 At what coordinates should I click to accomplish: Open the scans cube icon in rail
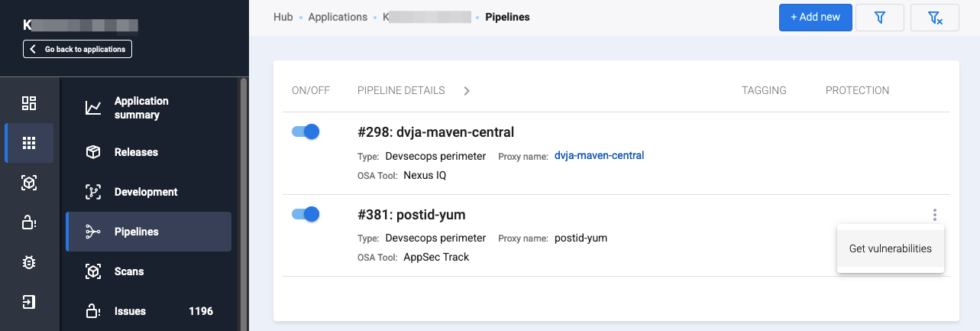pyautogui.click(x=29, y=183)
